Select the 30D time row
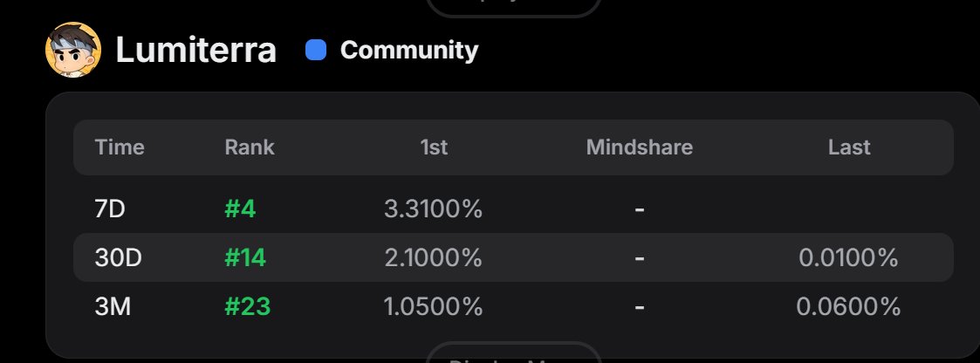Screen dimensions: 980x363 point(117,258)
